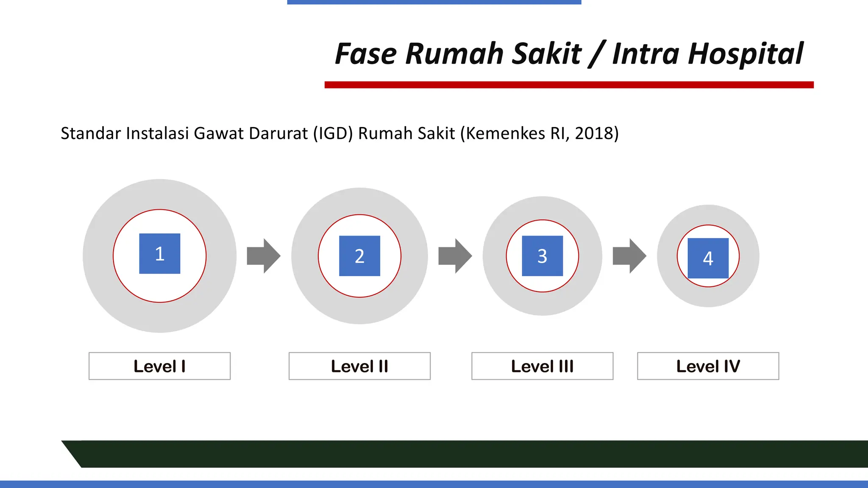Click the red line under the title

tap(569, 85)
